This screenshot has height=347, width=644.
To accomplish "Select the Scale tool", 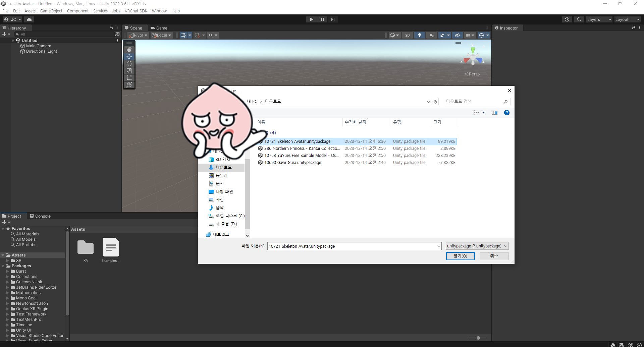I will (129, 71).
